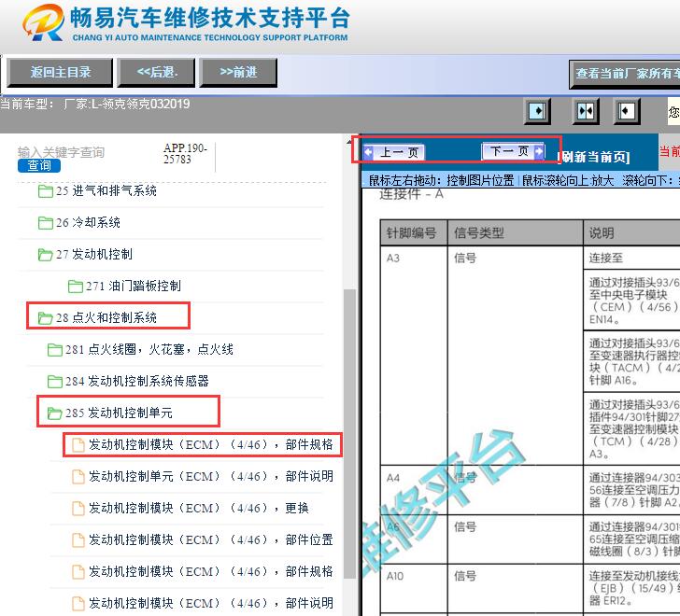The height and width of the screenshot is (616, 680).
Task: Click the 刷新当前页 link
Action: point(594,157)
